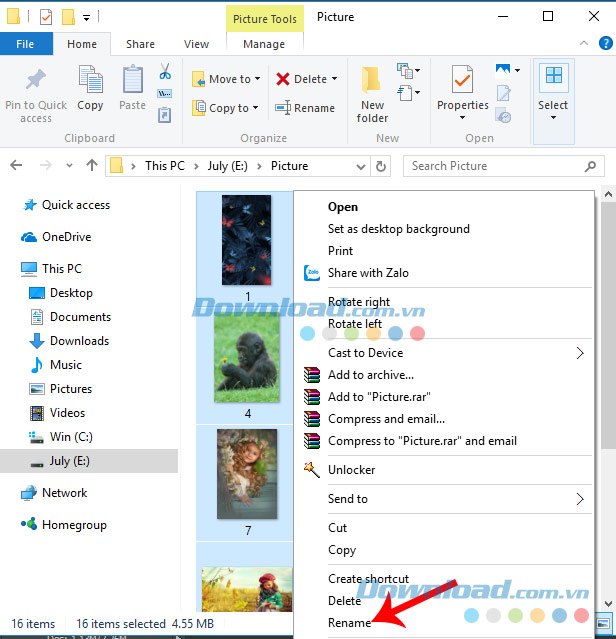Viewport: 616px width, 639px height.
Task: Click the History icon in Open group
Action: pos(504,115)
